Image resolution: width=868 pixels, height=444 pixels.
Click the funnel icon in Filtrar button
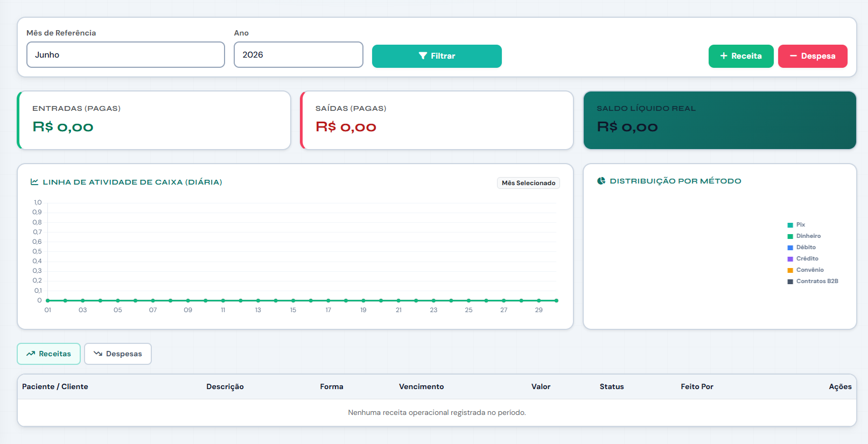(423, 56)
